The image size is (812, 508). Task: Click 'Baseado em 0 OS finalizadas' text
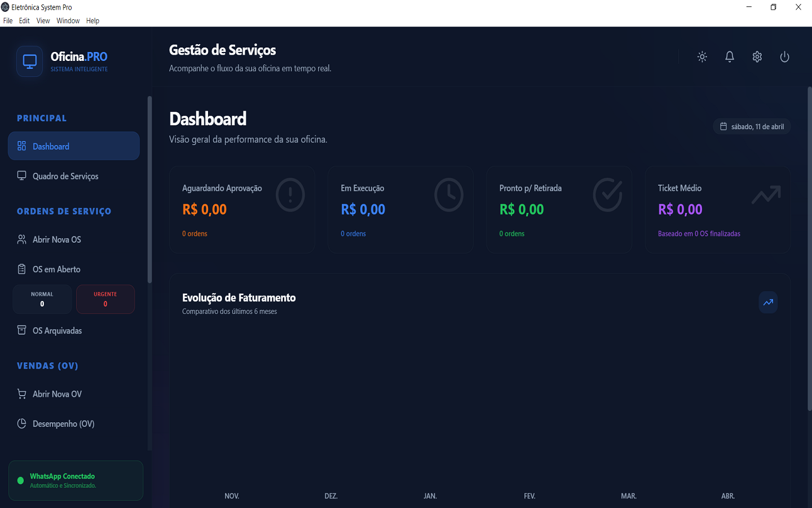(x=699, y=234)
